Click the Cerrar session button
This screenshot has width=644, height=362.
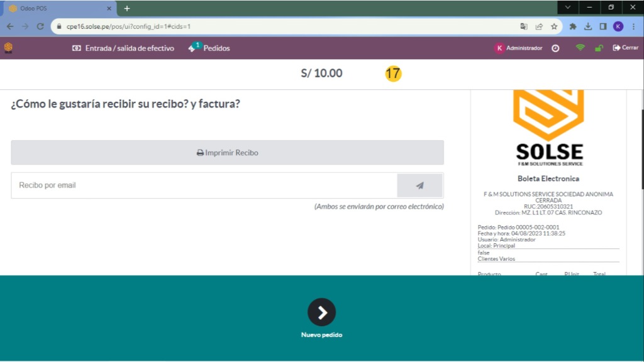(x=625, y=48)
